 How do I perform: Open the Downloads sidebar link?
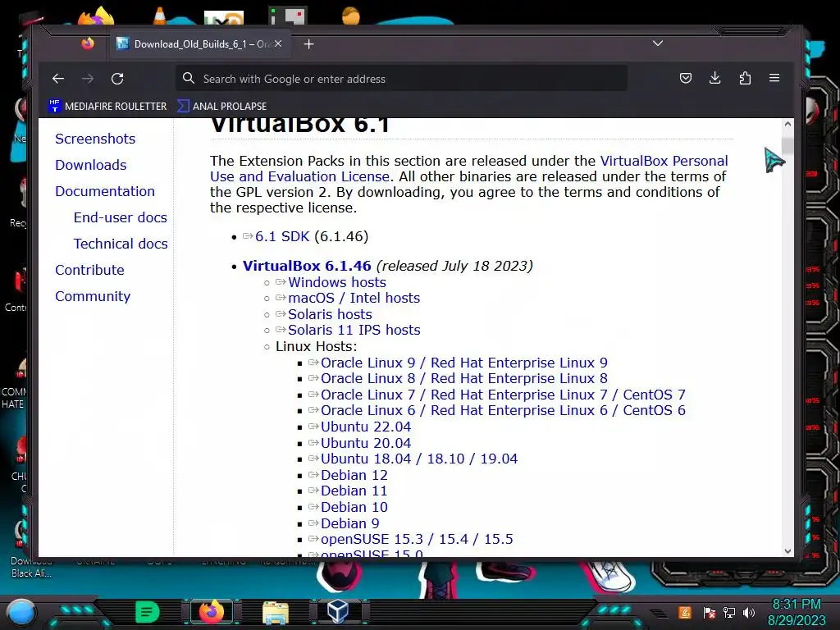(x=91, y=165)
